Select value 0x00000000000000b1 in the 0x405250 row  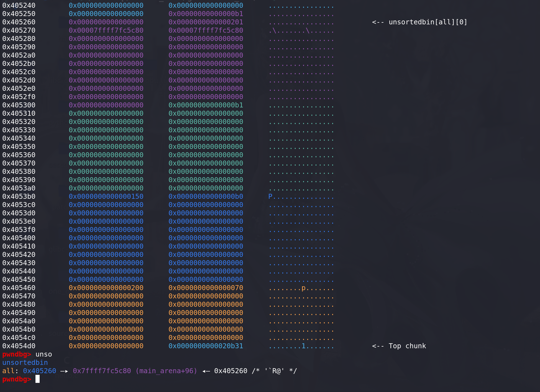pos(206,14)
